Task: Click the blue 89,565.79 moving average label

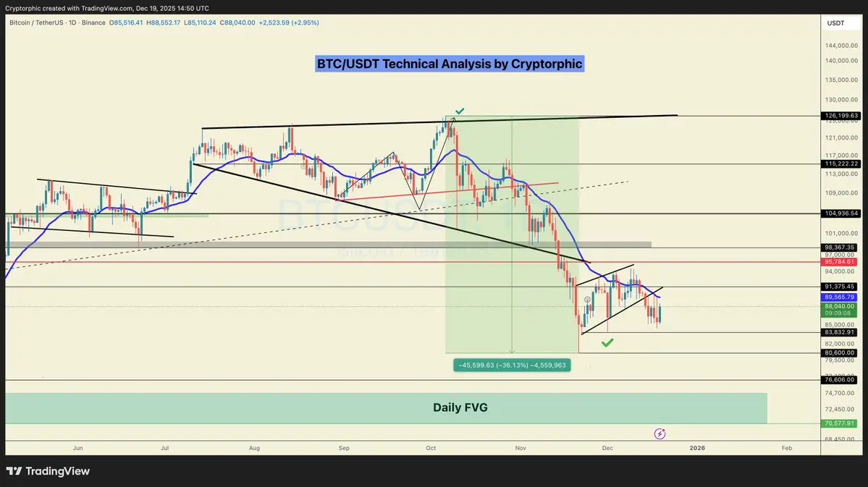Action: click(840, 297)
